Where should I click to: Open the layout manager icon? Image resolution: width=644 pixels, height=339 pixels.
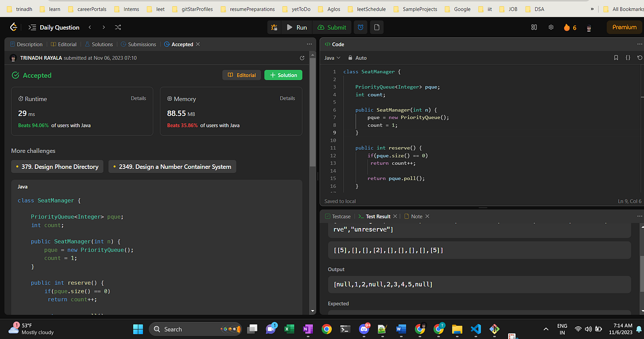coord(534,27)
